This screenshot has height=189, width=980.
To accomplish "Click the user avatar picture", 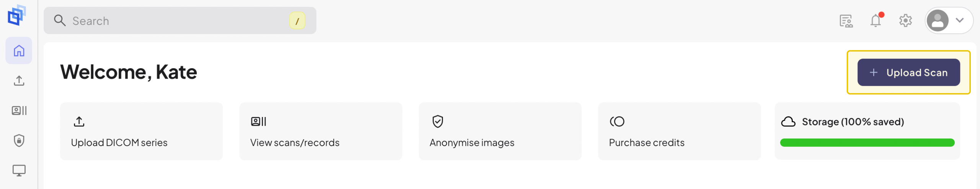I will [x=938, y=20].
